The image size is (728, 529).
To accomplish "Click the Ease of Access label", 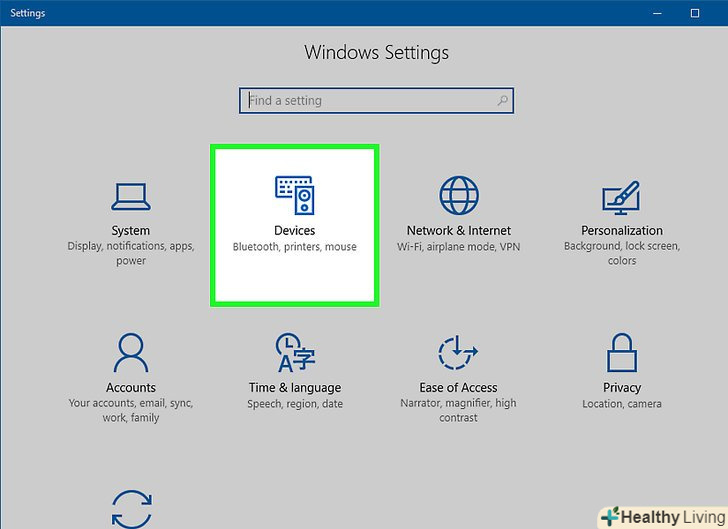I will (458, 387).
